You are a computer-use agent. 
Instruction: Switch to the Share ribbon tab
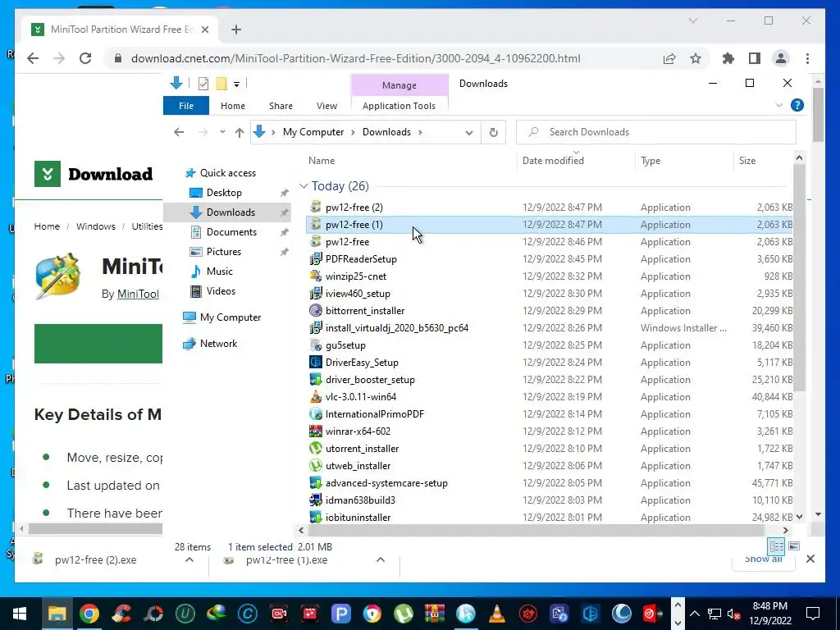pos(281,106)
